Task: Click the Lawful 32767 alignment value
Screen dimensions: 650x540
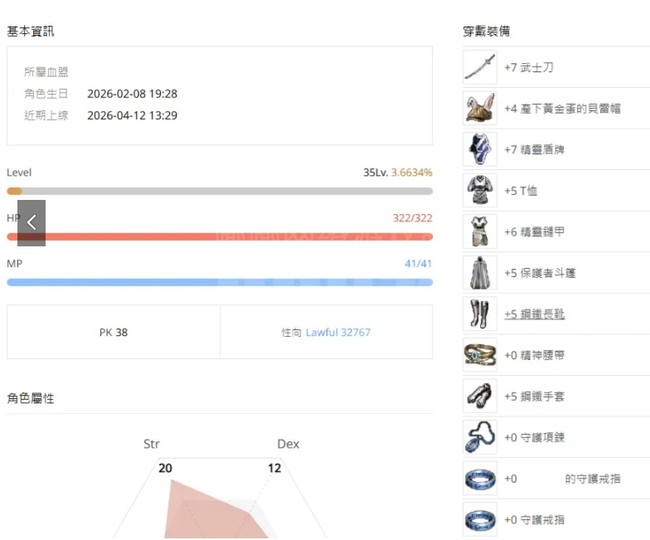Action: [x=338, y=332]
